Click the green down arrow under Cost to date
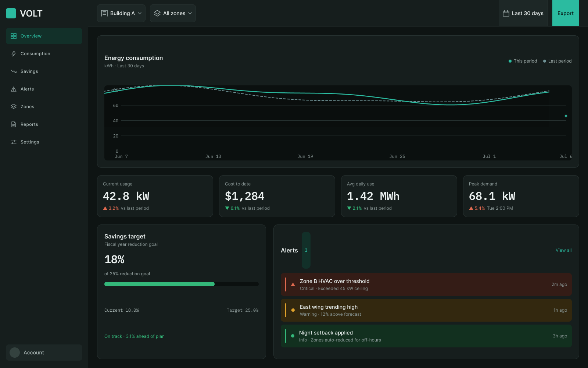This screenshot has width=588, height=368. (227, 208)
